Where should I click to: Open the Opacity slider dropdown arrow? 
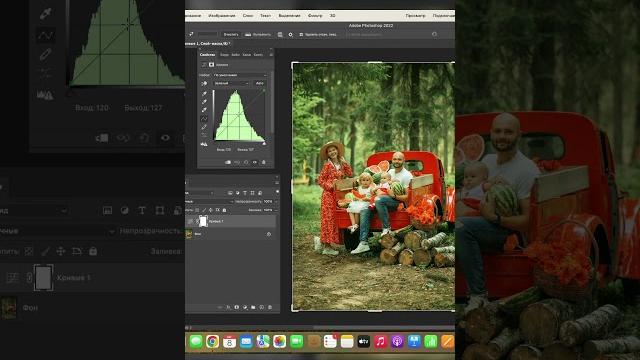click(x=276, y=202)
